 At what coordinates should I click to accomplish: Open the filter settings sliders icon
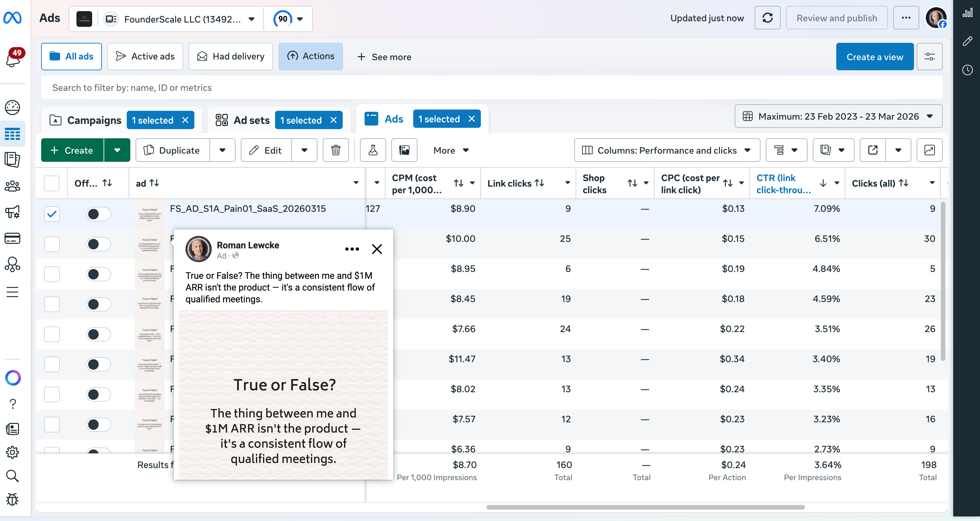tap(929, 57)
